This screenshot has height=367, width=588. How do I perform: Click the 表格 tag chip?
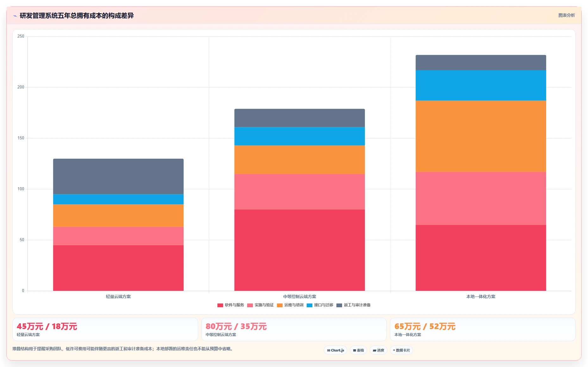[358, 350]
